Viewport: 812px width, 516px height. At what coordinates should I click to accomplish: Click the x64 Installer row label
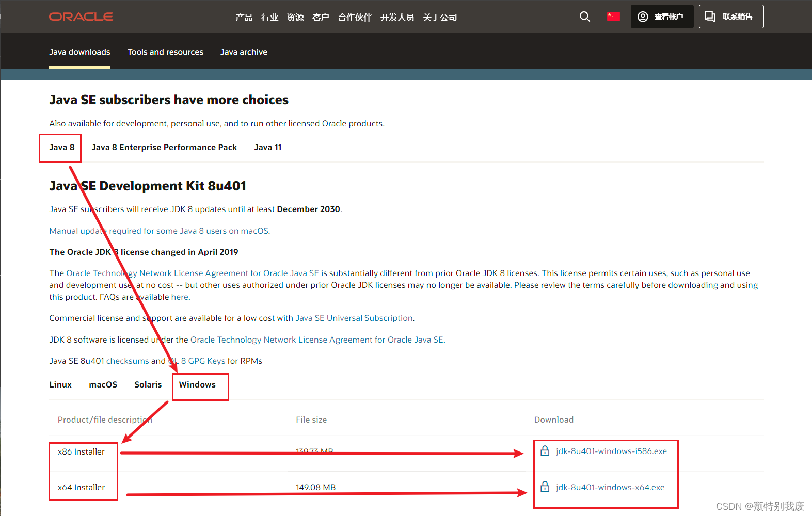coord(81,487)
